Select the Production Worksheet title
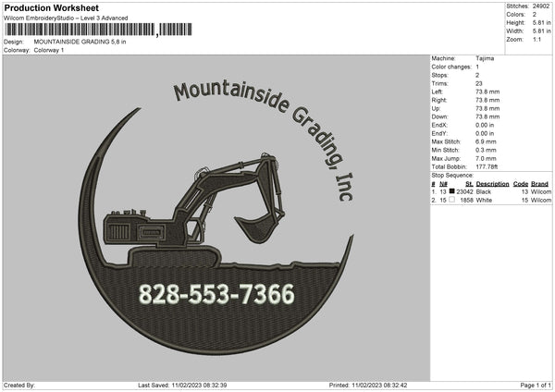This screenshot has width=555, height=392. pos(51,7)
